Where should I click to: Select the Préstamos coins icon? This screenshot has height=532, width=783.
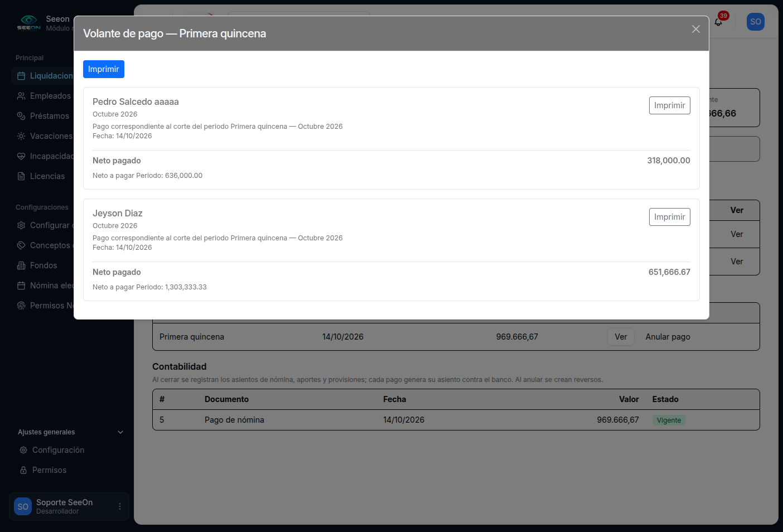pyautogui.click(x=21, y=116)
